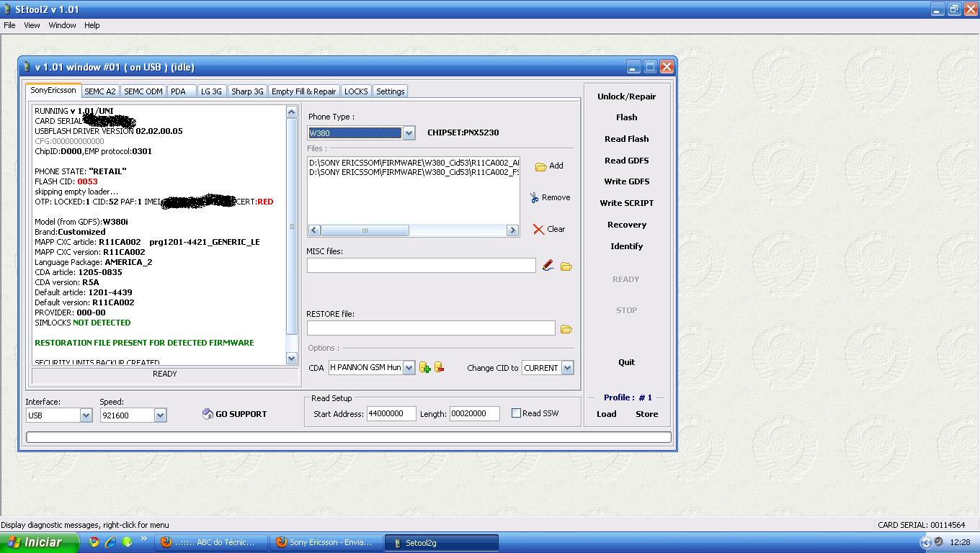Click the Load profile button
Image resolution: width=980 pixels, height=553 pixels.
coord(606,414)
